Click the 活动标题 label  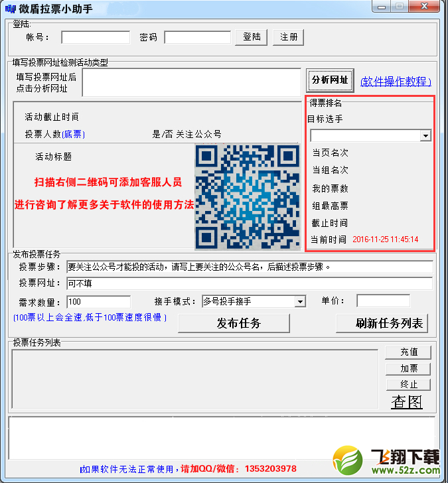(53, 157)
